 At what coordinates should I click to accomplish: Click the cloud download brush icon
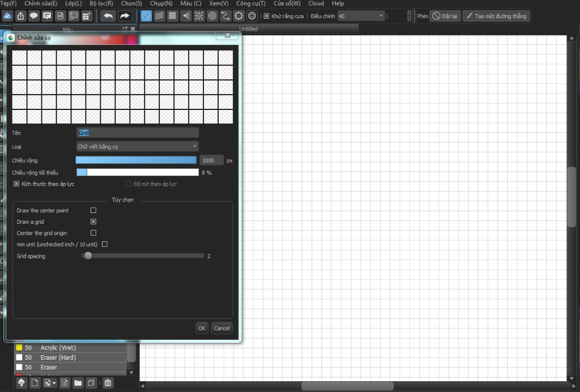click(x=22, y=383)
